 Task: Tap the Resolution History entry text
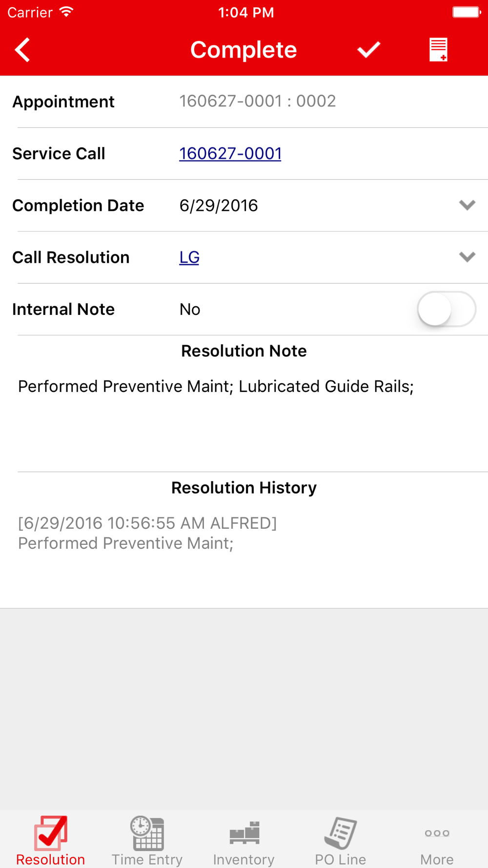pos(147,533)
